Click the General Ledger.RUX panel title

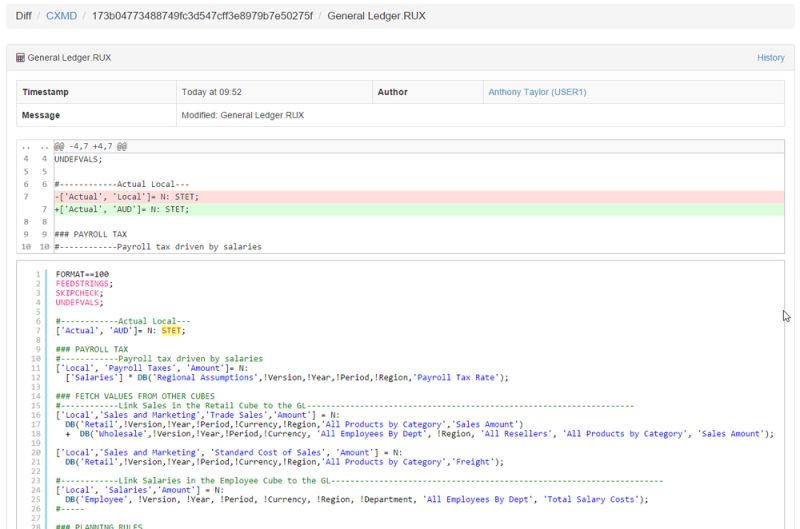[69, 58]
